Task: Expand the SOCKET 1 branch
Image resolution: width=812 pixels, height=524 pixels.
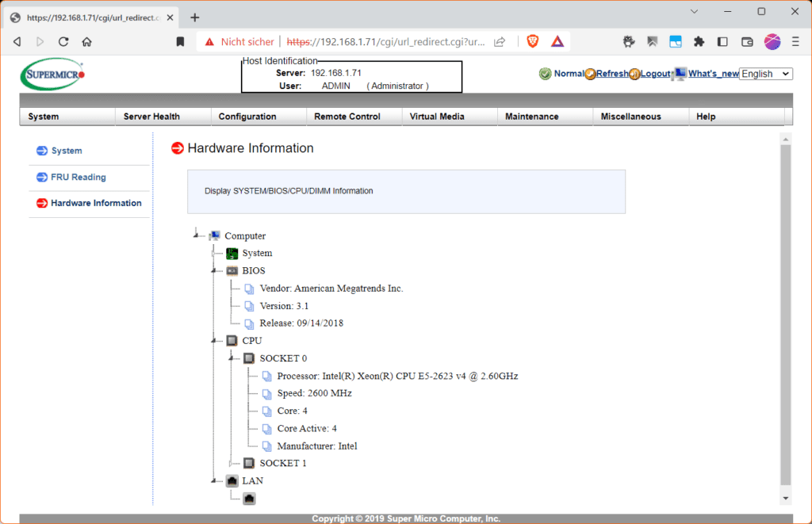Action: (x=231, y=463)
